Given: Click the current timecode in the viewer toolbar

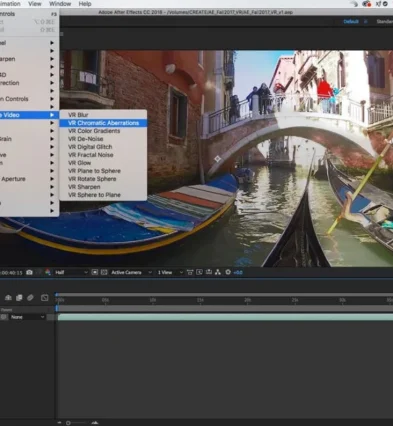Looking at the screenshot, I should tap(11, 273).
